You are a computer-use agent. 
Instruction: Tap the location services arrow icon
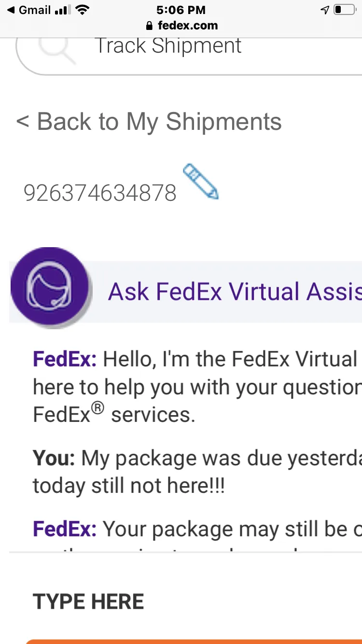coord(325,10)
